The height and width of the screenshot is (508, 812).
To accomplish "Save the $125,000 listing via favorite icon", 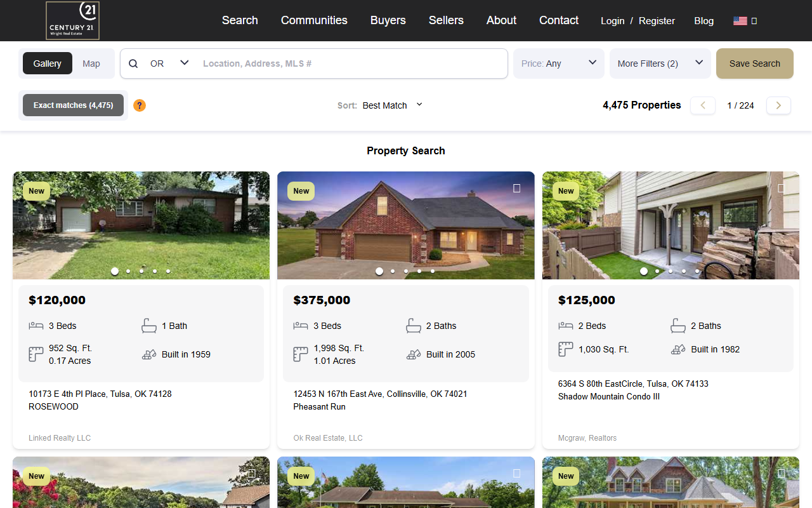I will (x=781, y=189).
